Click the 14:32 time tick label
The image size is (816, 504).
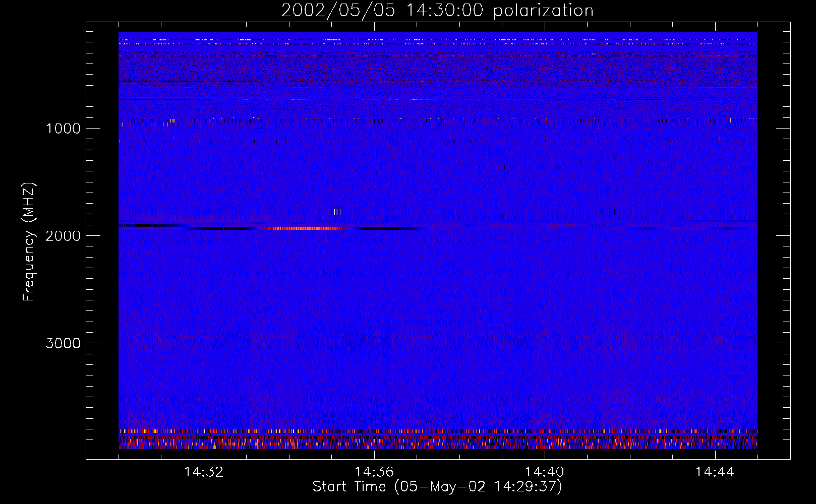(204, 472)
